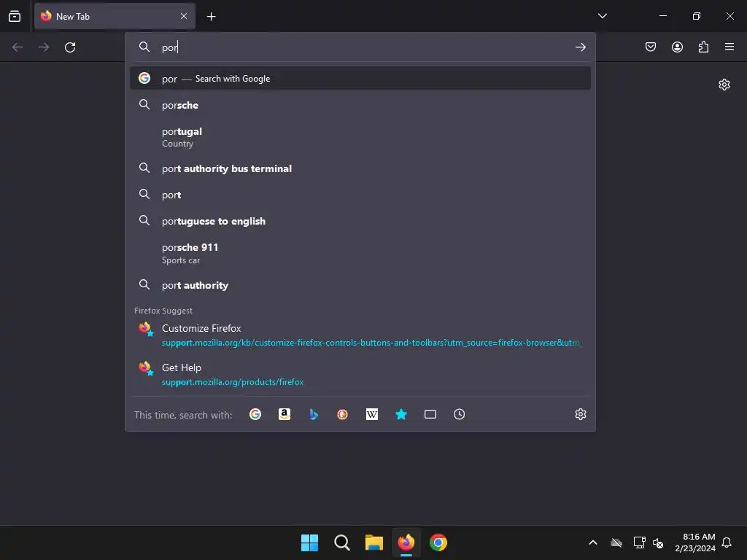Search this time with Bing

314,414
